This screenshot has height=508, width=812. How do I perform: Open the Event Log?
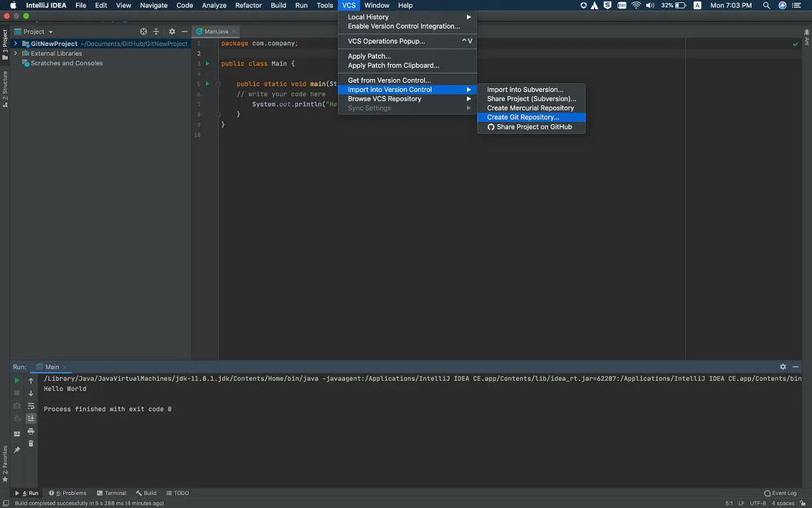pyautogui.click(x=780, y=493)
